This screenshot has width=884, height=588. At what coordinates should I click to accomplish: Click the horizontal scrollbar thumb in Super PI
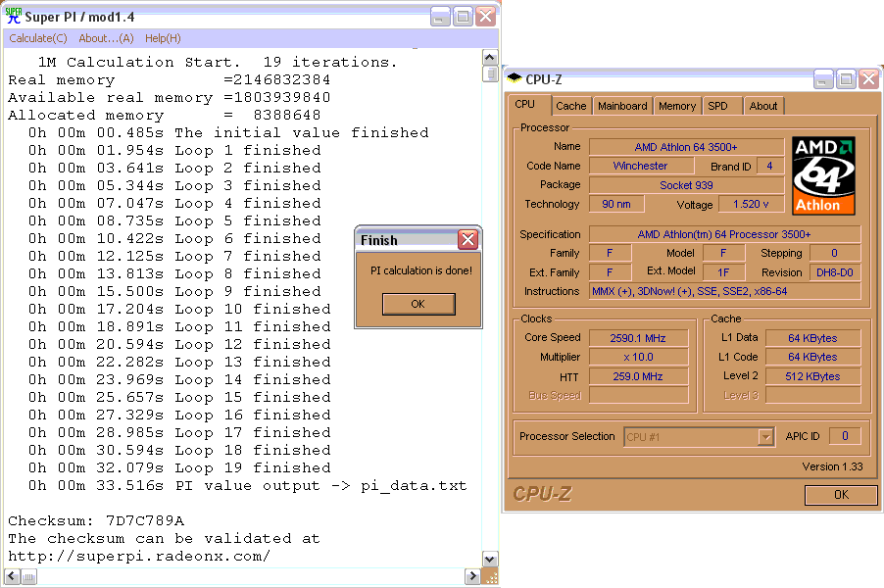(28, 576)
